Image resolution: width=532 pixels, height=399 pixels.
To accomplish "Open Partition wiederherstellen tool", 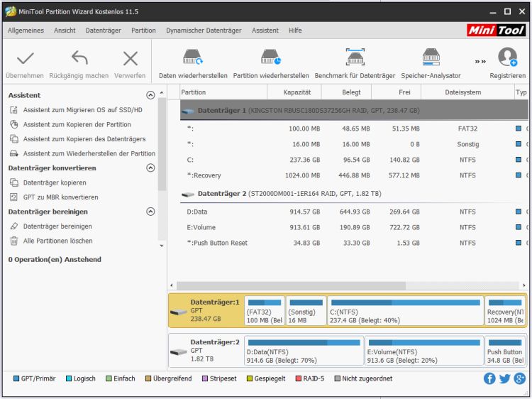I will pos(271,57).
